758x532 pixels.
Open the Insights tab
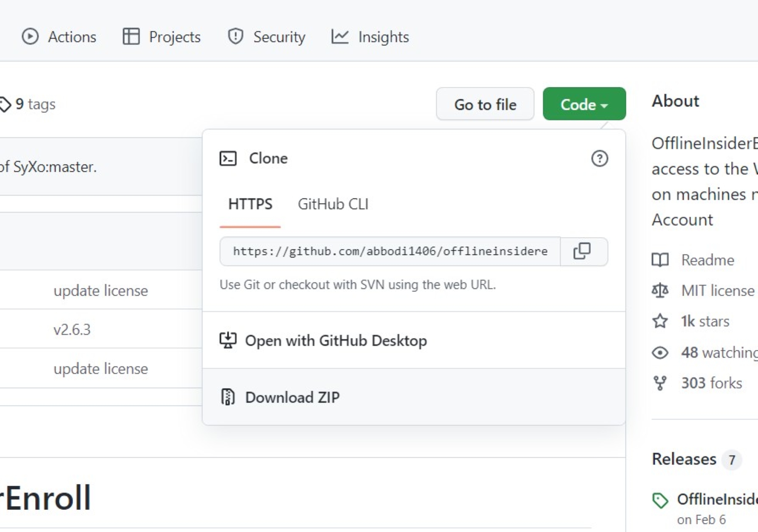click(x=370, y=37)
